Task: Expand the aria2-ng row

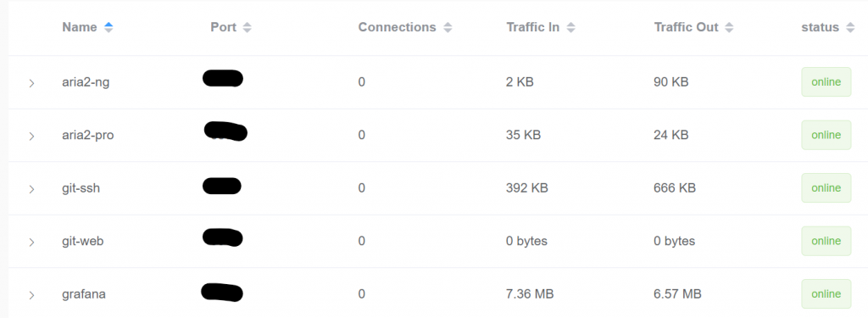Action: pos(31,83)
